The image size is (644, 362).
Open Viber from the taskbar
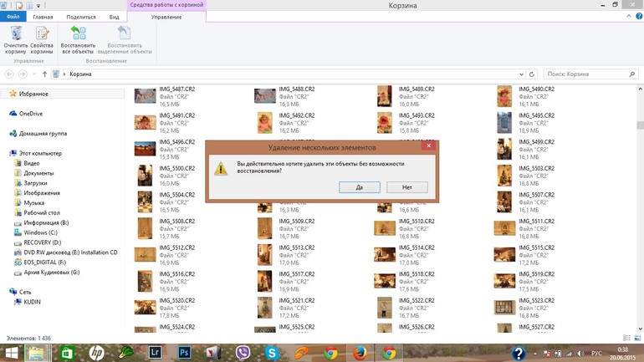point(243,353)
